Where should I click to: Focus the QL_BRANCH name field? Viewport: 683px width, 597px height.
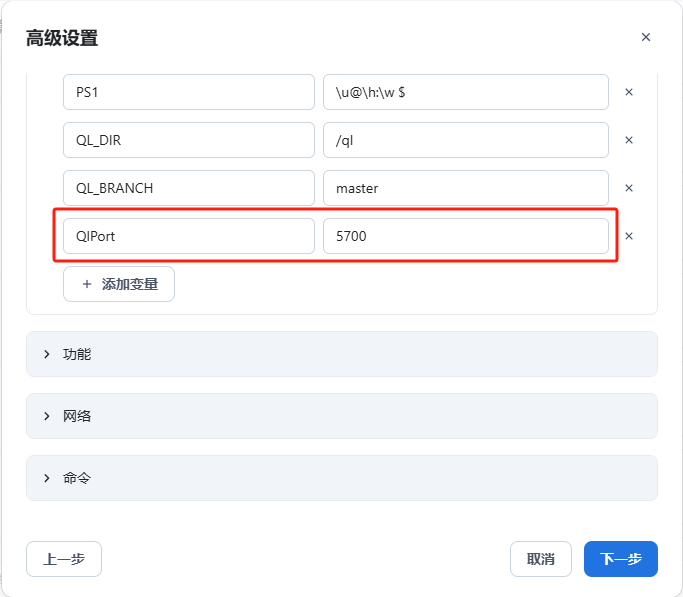(x=189, y=188)
